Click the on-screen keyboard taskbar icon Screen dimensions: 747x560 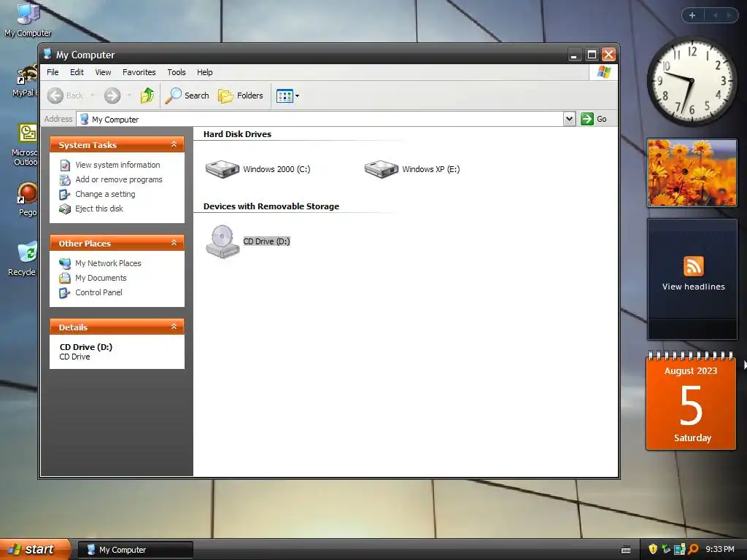click(x=626, y=550)
